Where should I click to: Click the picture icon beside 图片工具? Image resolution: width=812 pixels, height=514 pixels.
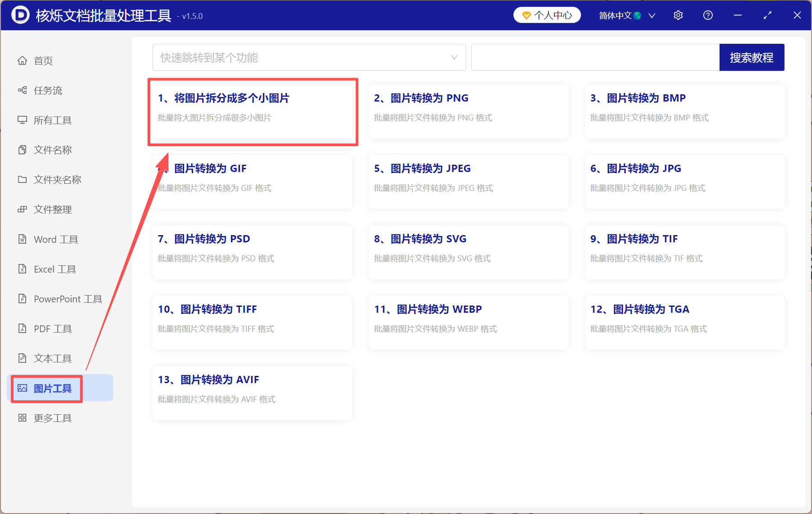(x=22, y=388)
